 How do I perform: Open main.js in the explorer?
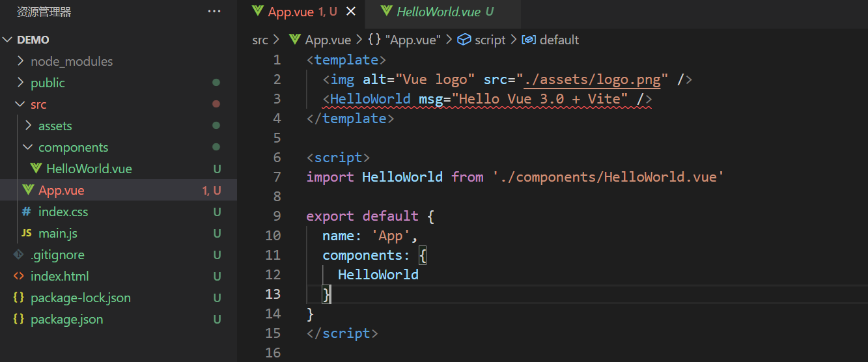(58, 233)
